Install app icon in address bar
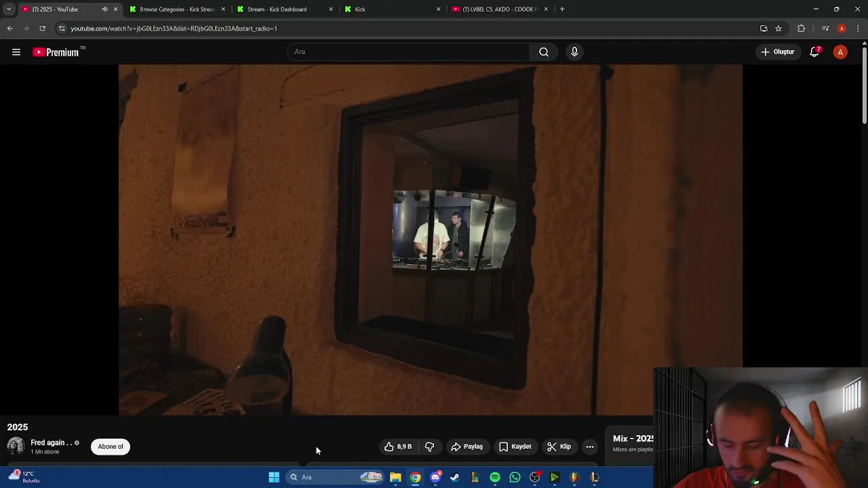The image size is (868, 488). pyautogui.click(x=764, y=28)
